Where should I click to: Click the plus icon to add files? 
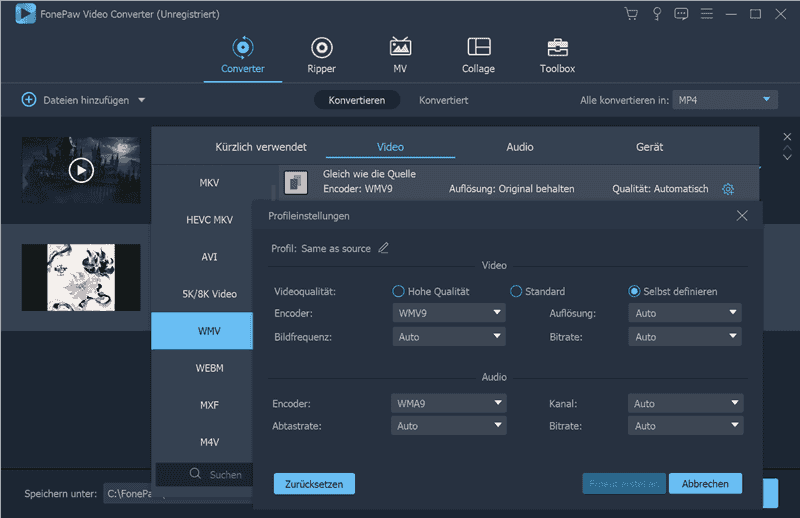click(29, 100)
